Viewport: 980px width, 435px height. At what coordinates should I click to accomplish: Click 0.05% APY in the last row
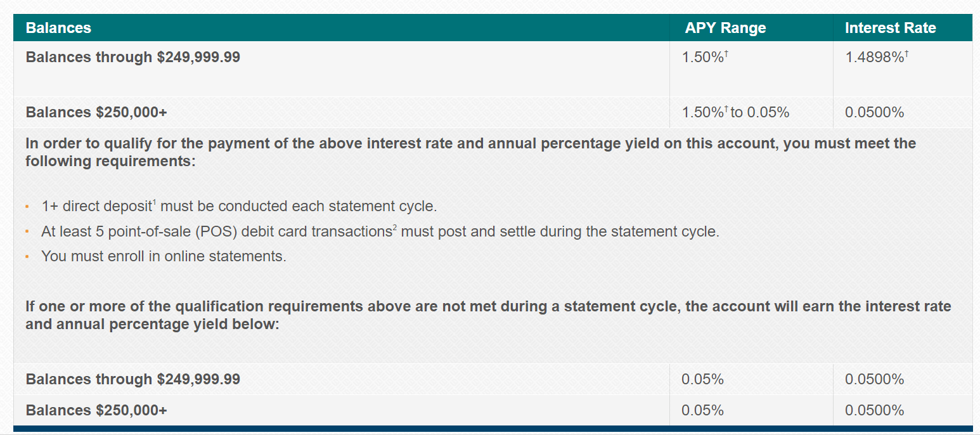[x=702, y=410]
